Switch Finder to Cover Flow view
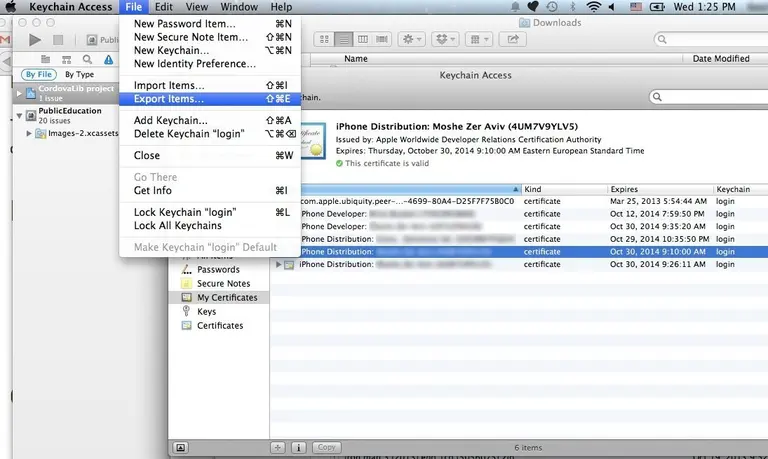768x459 pixels. coord(382,39)
